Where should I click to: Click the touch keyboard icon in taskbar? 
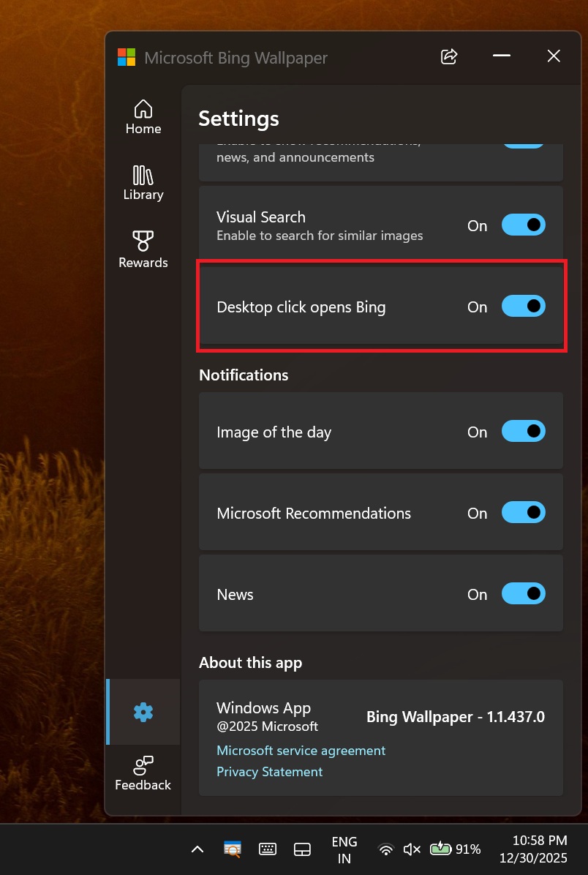pos(267,849)
